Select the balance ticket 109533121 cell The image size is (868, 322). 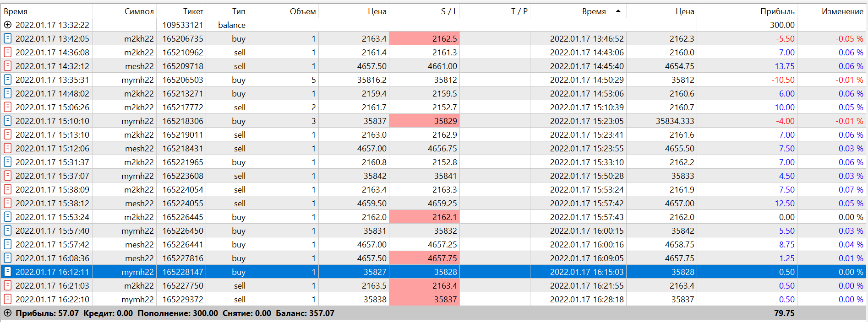[x=181, y=25]
